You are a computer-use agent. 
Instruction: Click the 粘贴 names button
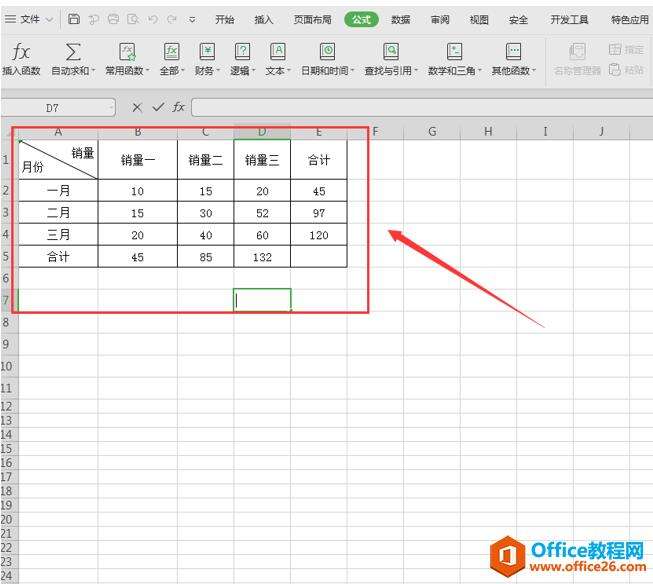click(x=626, y=69)
